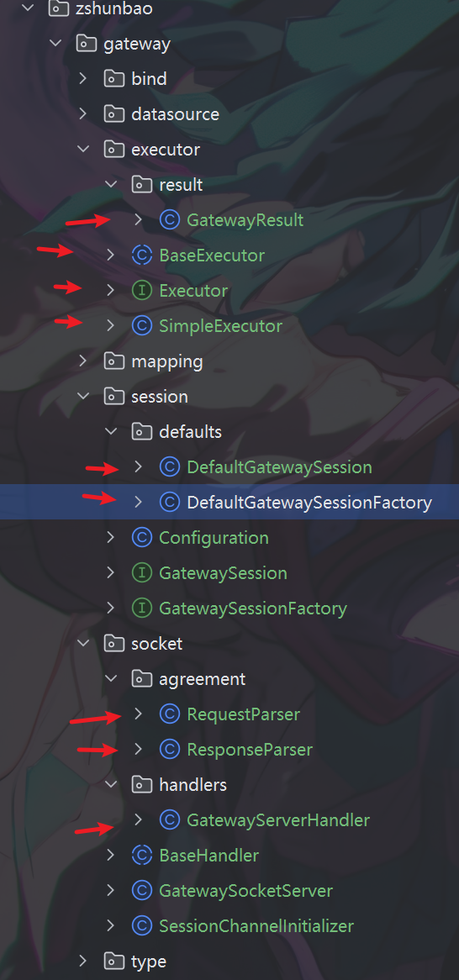Expand the DefaultGatewaySession class node
The height and width of the screenshot is (980, 459).
pos(138,466)
